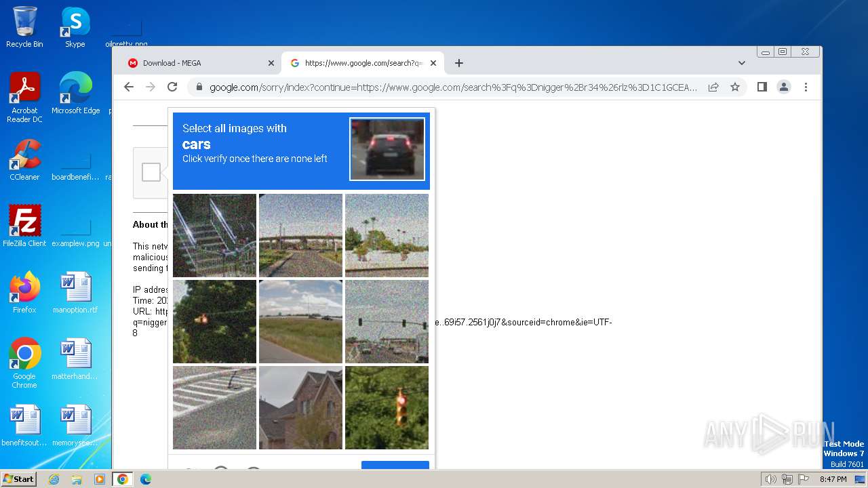Launch the FileZilla Client shortcut
The image size is (868, 488).
(24, 226)
